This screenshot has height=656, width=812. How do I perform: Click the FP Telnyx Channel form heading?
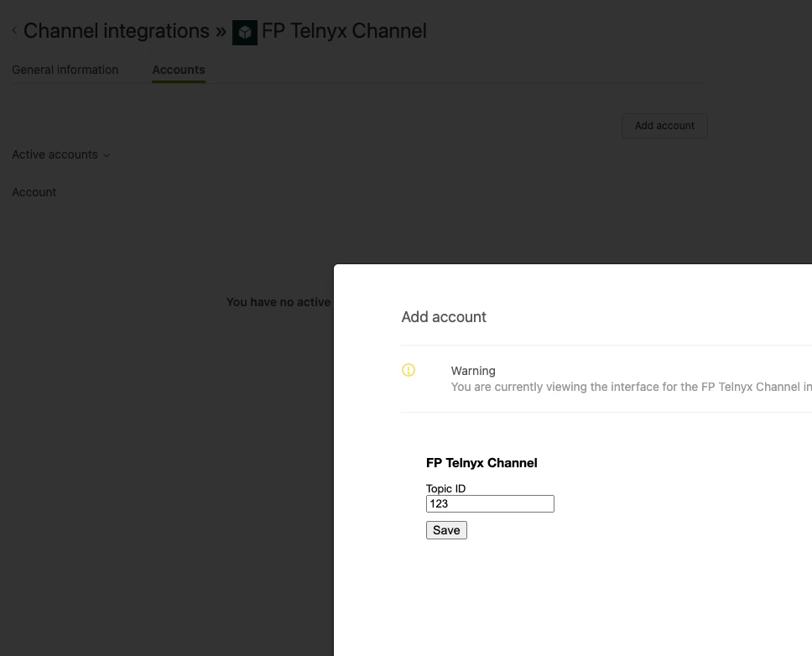coord(481,463)
